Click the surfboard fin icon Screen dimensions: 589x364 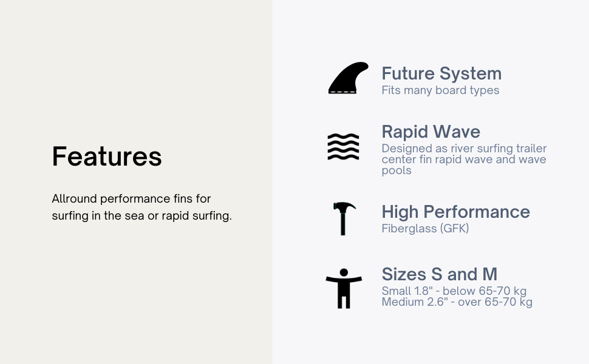tap(348, 78)
